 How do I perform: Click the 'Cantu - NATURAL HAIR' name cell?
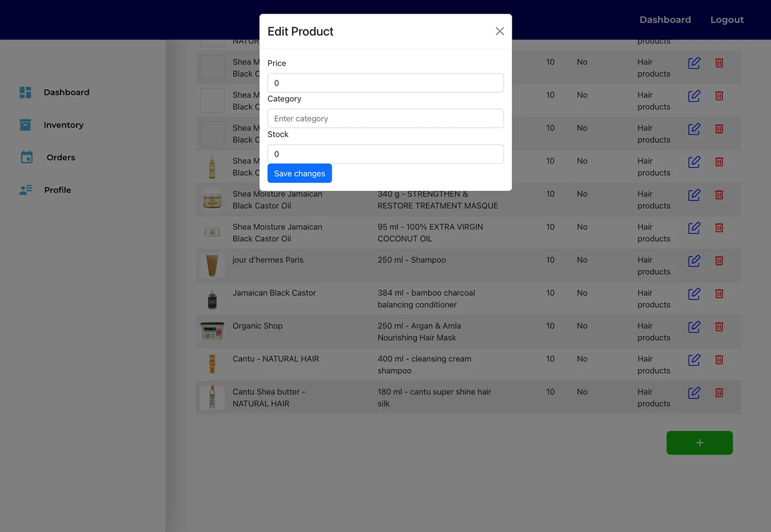coord(276,359)
